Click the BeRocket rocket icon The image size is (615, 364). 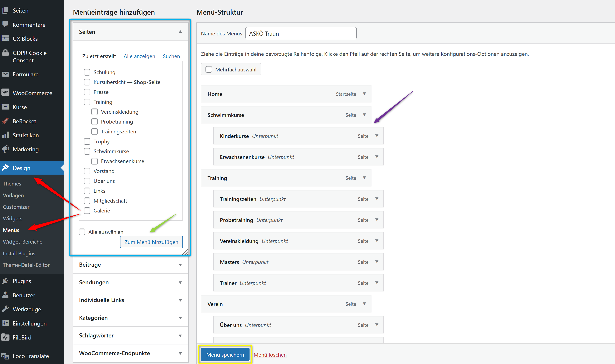[x=5, y=121]
